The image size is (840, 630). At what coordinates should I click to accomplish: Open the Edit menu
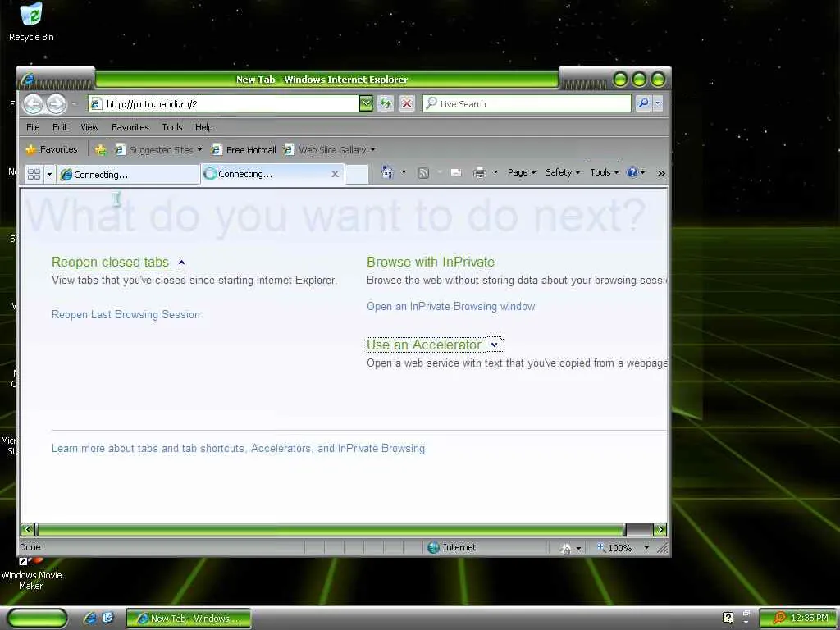pyautogui.click(x=60, y=127)
